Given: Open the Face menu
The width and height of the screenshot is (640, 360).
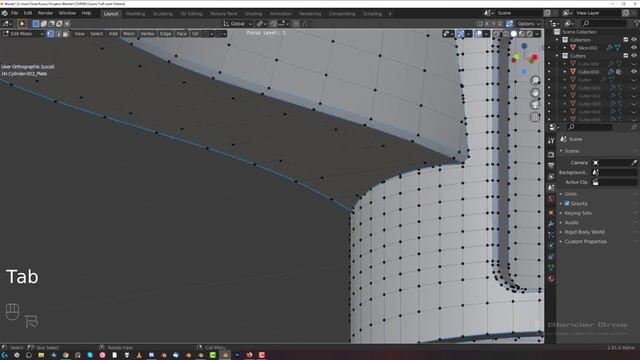Looking at the screenshot, I should click(x=182, y=34).
